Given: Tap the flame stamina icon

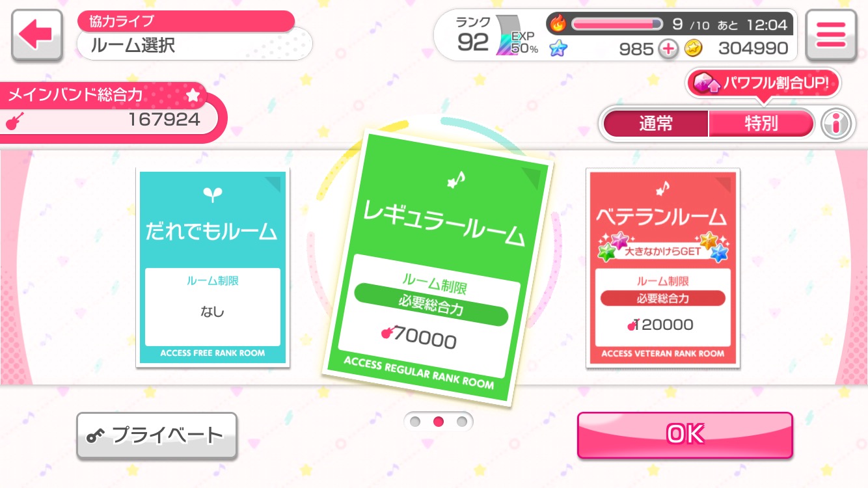Looking at the screenshot, I should (558, 24).
